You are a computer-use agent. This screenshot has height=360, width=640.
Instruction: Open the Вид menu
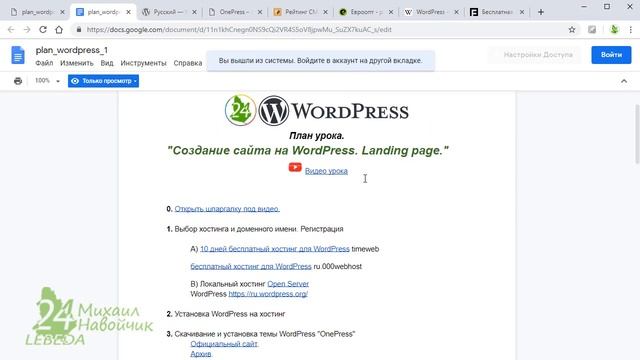coord(107,63)
